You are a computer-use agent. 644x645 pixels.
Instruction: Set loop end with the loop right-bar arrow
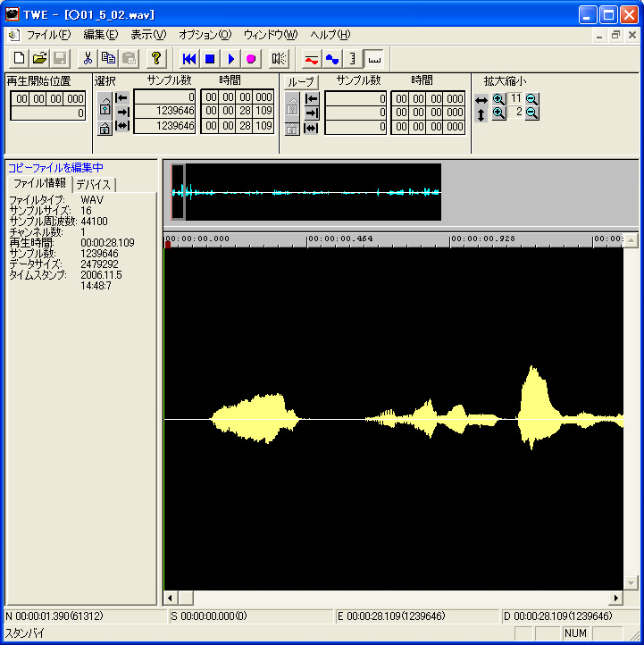point(312,113)
